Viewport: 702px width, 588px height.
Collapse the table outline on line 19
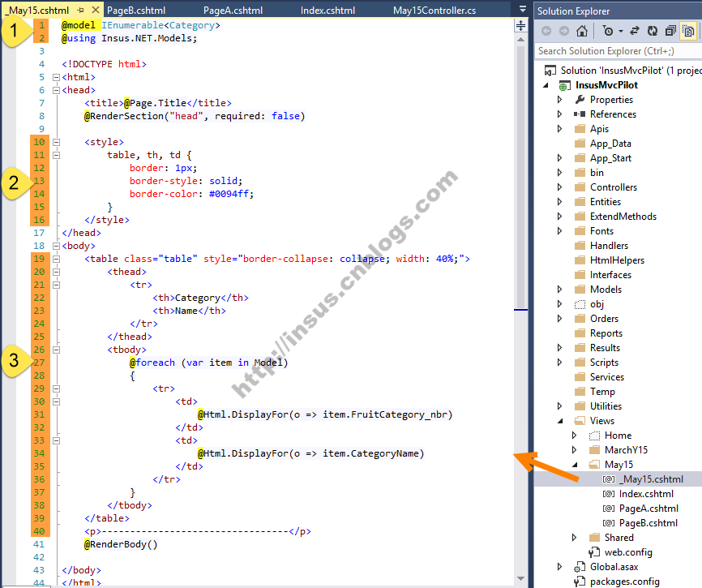pos(57,259)
